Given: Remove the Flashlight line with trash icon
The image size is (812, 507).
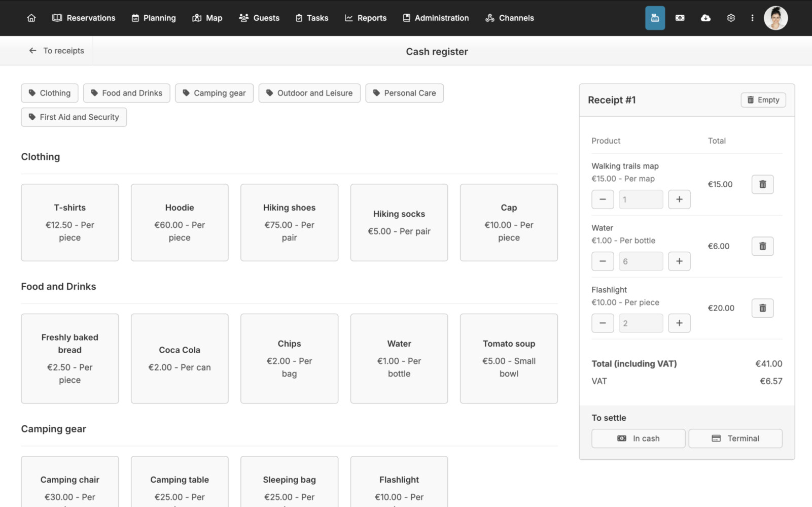Looking at the screenshot, I should (762, 308).
